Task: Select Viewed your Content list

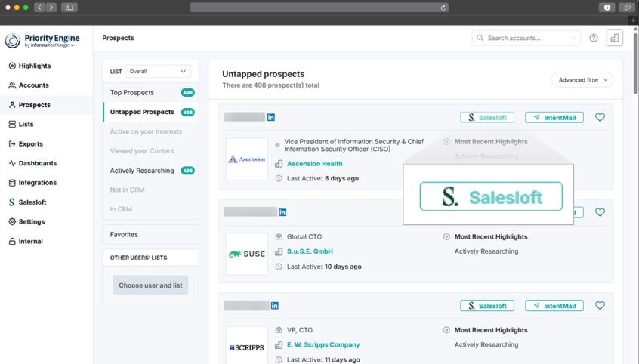Action: pyautogui.click(x=142, y=151)
